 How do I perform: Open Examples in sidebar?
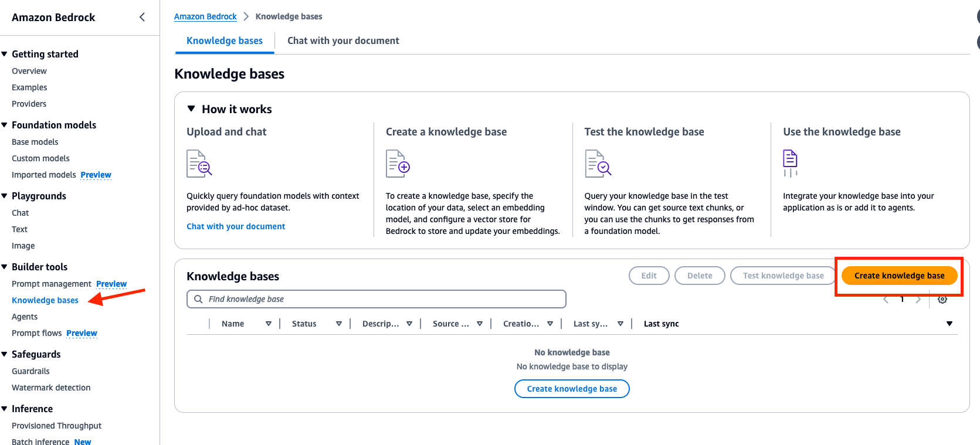coord(29,87)
